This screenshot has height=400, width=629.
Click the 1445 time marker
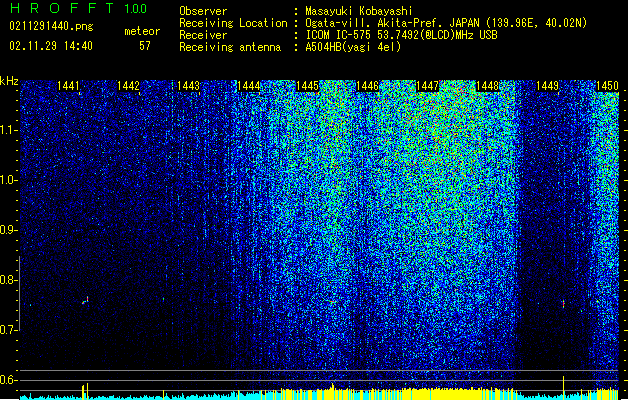point(308,86)
